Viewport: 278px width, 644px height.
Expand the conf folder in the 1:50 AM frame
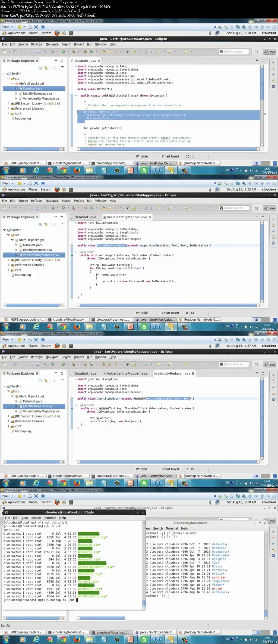pos(8,113)
